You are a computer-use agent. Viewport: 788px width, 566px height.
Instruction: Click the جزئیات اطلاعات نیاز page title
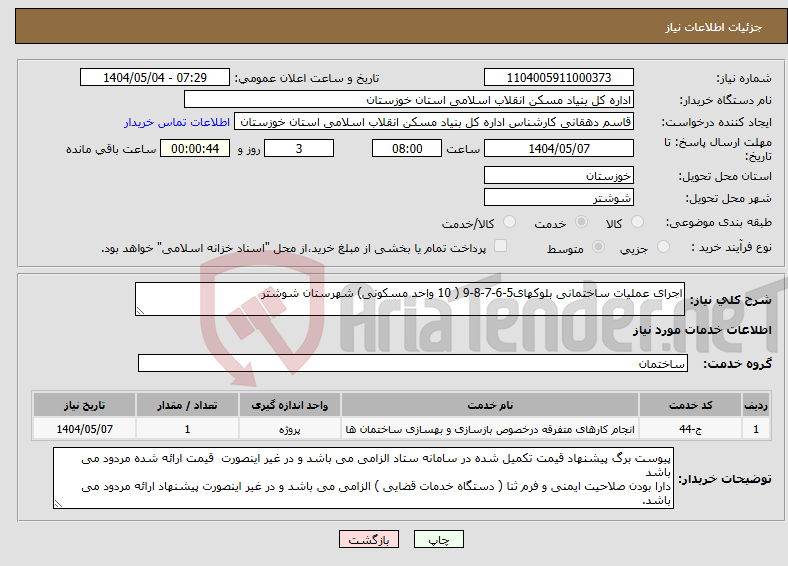pyautogui.click(x=714, y=27)
